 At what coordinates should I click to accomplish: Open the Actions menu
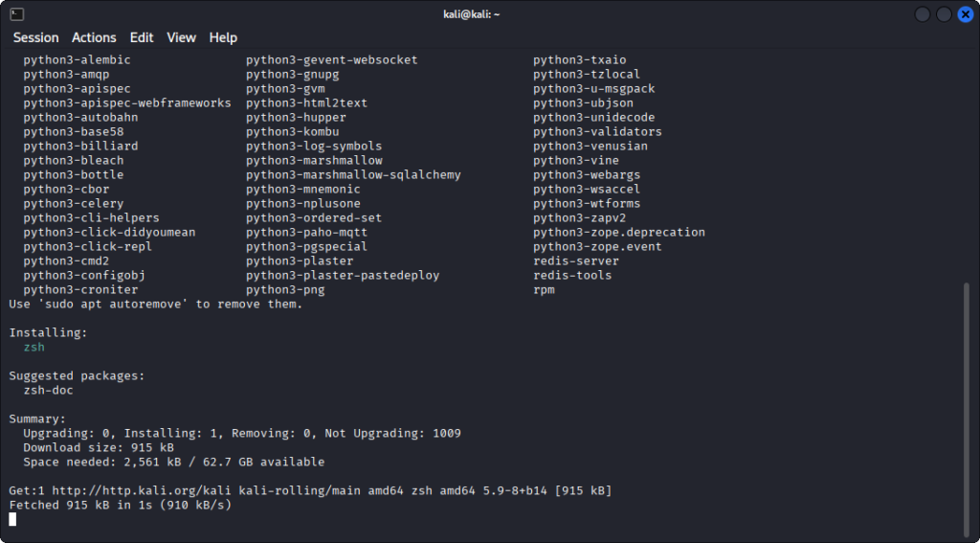coord(94,37)
